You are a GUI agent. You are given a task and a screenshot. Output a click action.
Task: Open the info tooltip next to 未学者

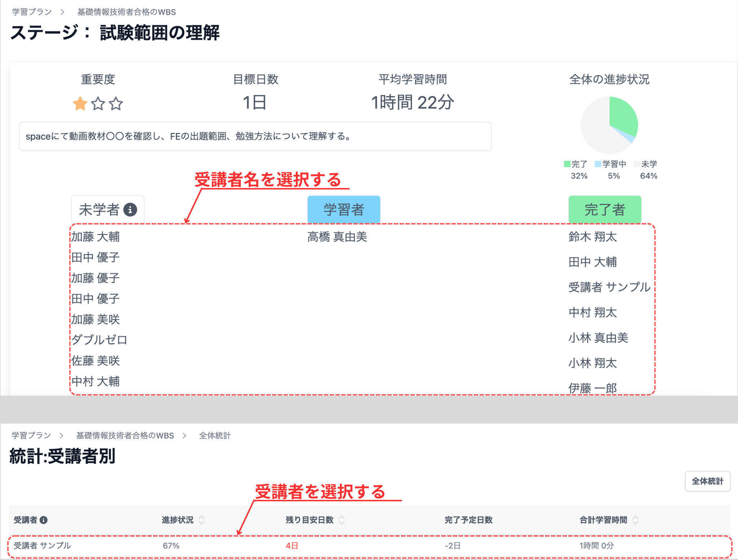tap(130, 209)
